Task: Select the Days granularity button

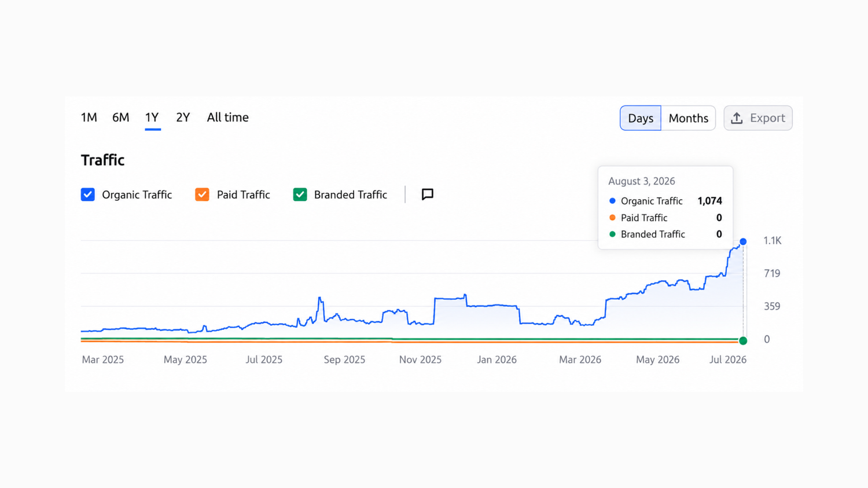Action: [641, 118]
